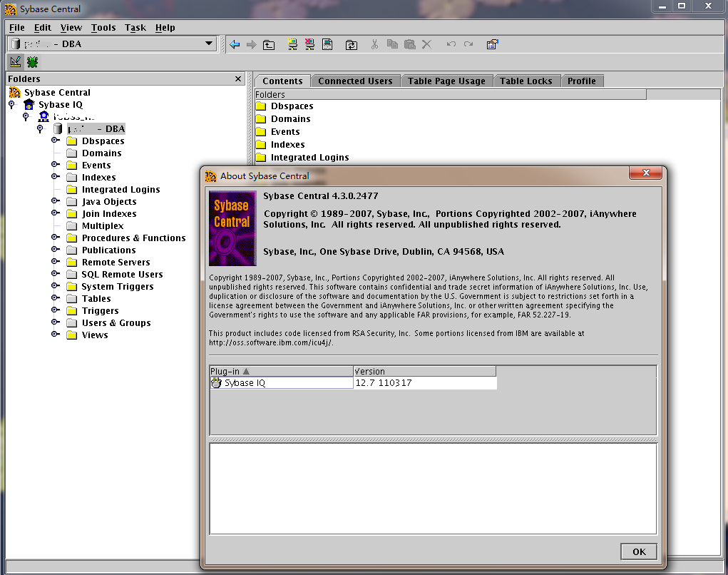The width and height of the screenshot is (728, 575).
Task: Switch to the Profile tab
Action: 581,81
